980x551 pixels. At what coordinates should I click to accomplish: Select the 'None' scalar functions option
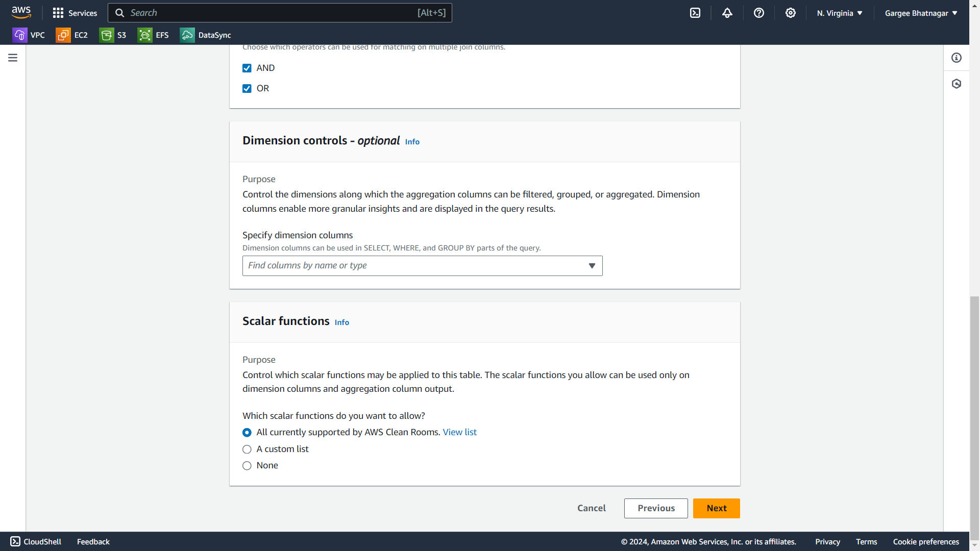click(247, 466)
